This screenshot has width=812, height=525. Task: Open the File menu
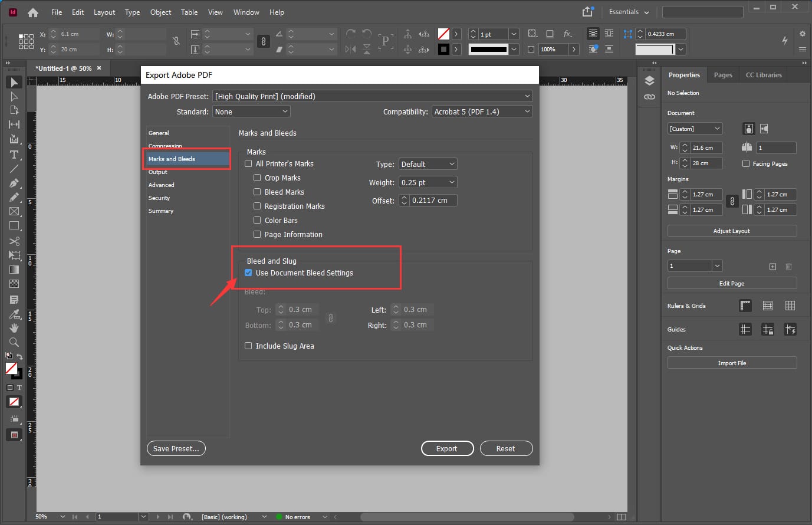pyautogui.click(x=57, y=12)
